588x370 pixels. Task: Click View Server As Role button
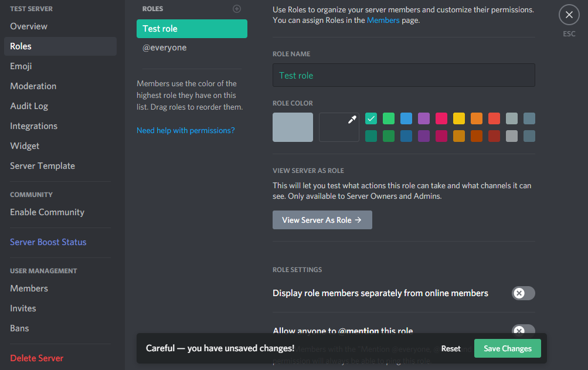pos(322,220)
